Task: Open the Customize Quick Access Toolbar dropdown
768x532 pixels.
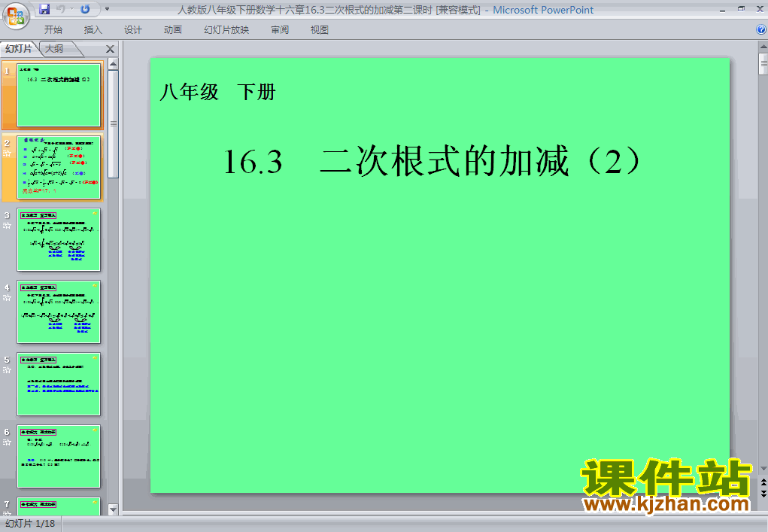Action: [x=108, y=9]
